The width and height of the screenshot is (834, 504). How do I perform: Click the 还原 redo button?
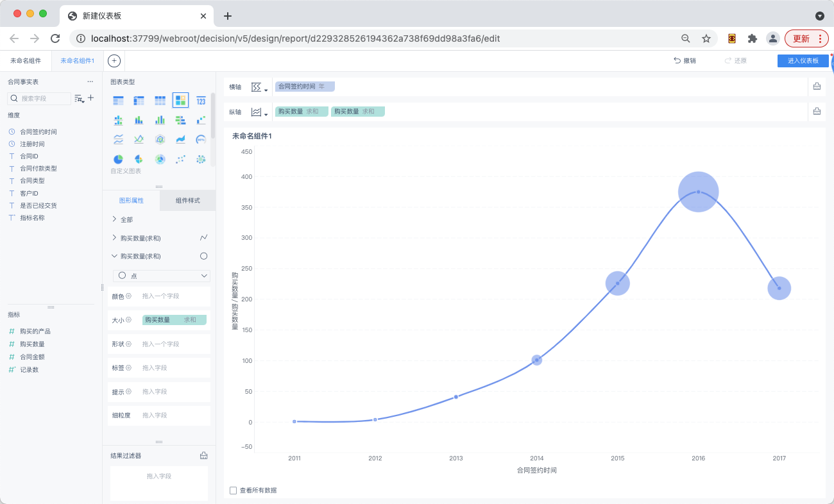pos(736,61)
